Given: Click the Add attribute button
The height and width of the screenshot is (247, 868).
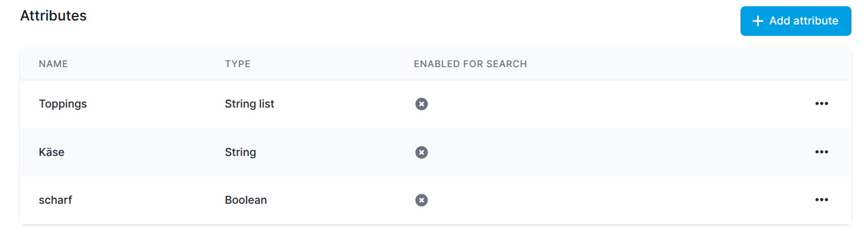Looking at the screenshot, I should [795, 21].
